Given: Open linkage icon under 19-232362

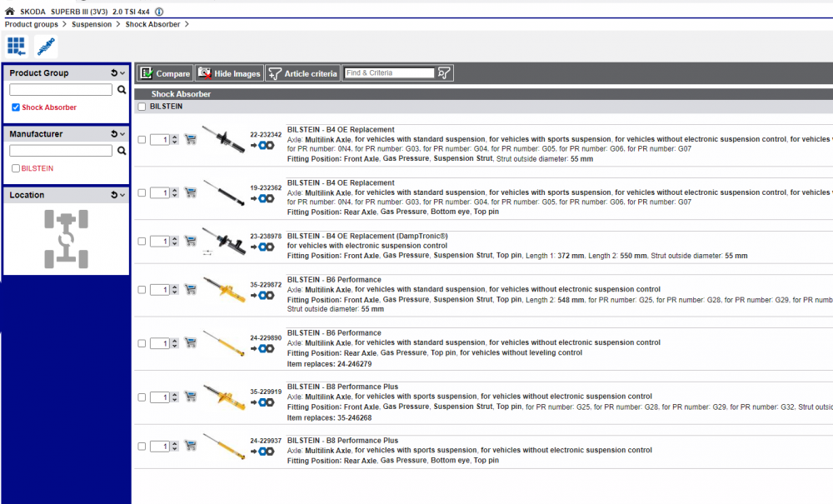Looking at the screenshot, I should click(x=263, y=198).
